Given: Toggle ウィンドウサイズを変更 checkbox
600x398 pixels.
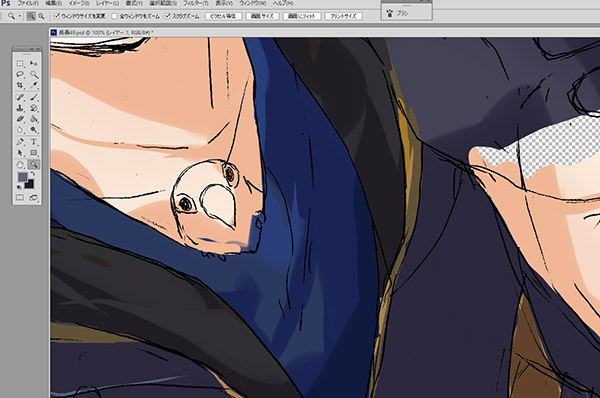Looking at the screenshot, I should (x=57, y=16).
